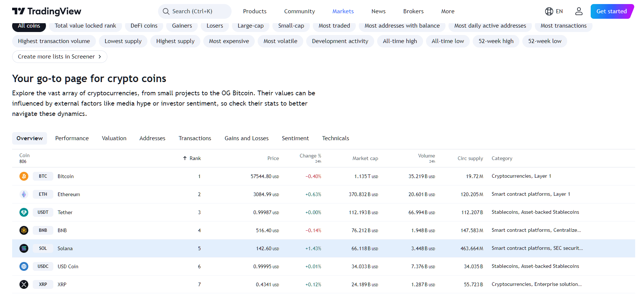This screenshot has width=644, height=294.
Task: Switch to the Gains and Losses tab
Action: [x=247, y=138]
